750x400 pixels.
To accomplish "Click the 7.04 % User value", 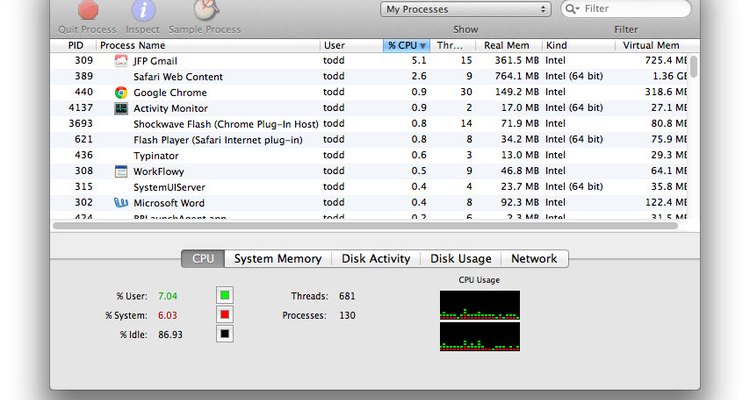I will [168, 296].
